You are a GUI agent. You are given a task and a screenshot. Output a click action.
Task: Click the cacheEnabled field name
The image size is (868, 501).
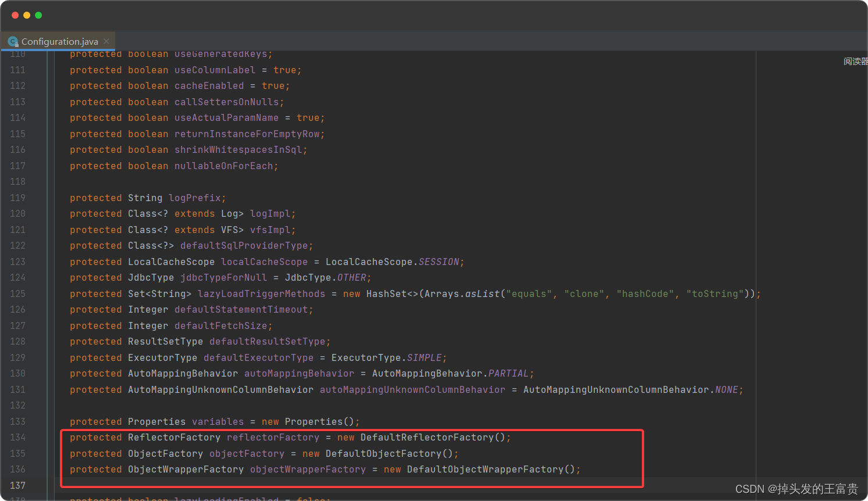coord(209,85)
